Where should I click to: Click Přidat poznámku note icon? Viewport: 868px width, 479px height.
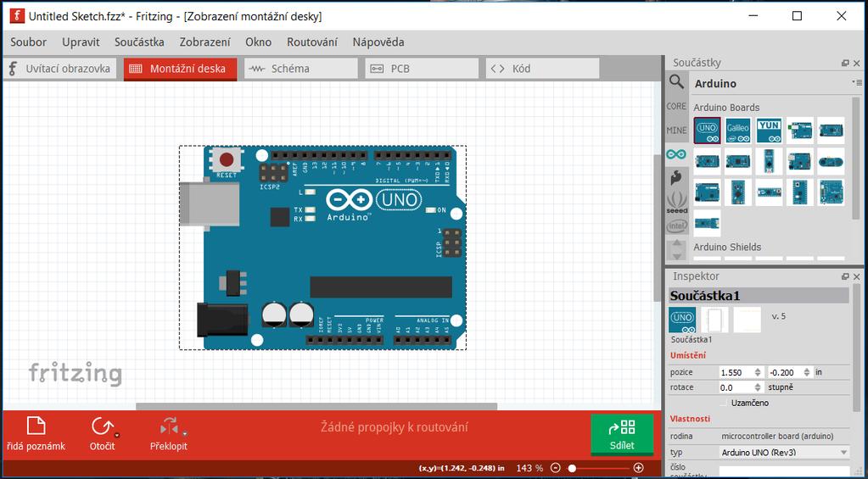(x=36, y=426)
